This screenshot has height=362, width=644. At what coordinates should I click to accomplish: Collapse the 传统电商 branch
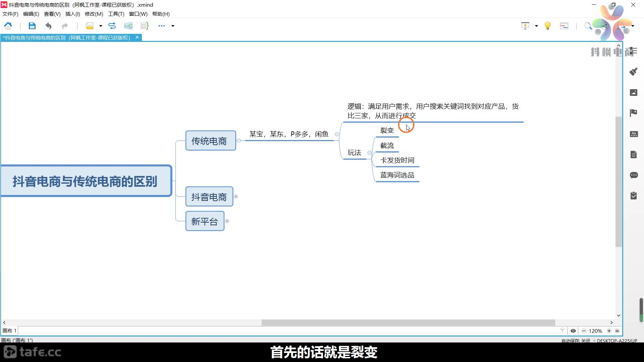tap(239, 141)
